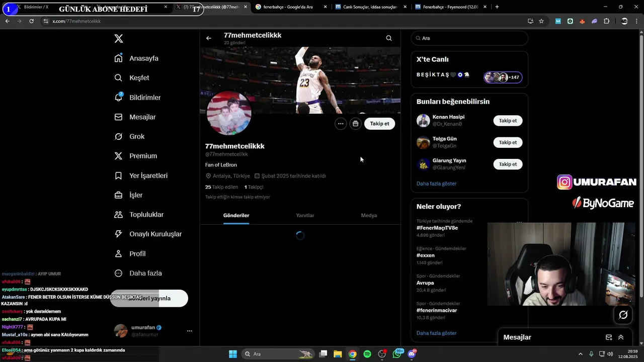Select Gönderiler tab
The image size is (644, 362).
236,215
